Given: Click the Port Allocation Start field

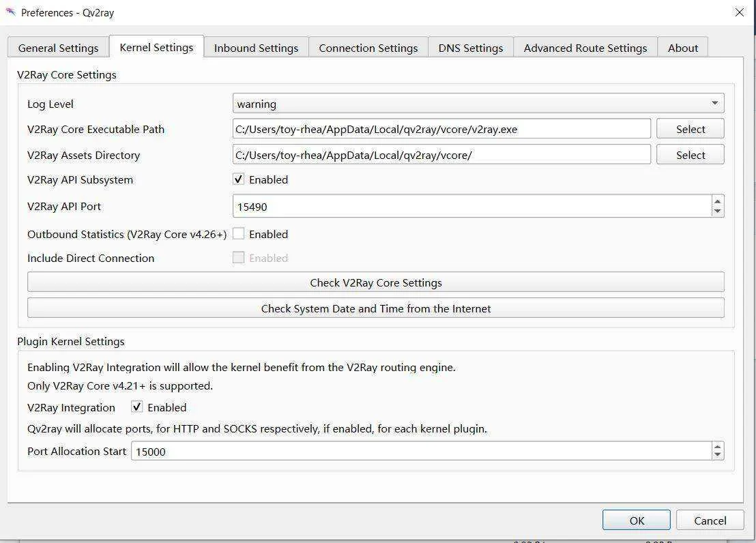Looking at the screenshot, I should 422,452.
